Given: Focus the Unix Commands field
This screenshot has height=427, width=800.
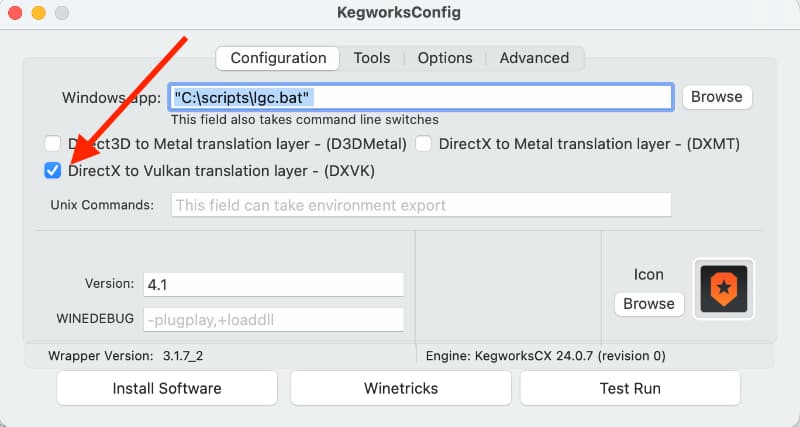Looking at the screenshot, I should (421, 205).
